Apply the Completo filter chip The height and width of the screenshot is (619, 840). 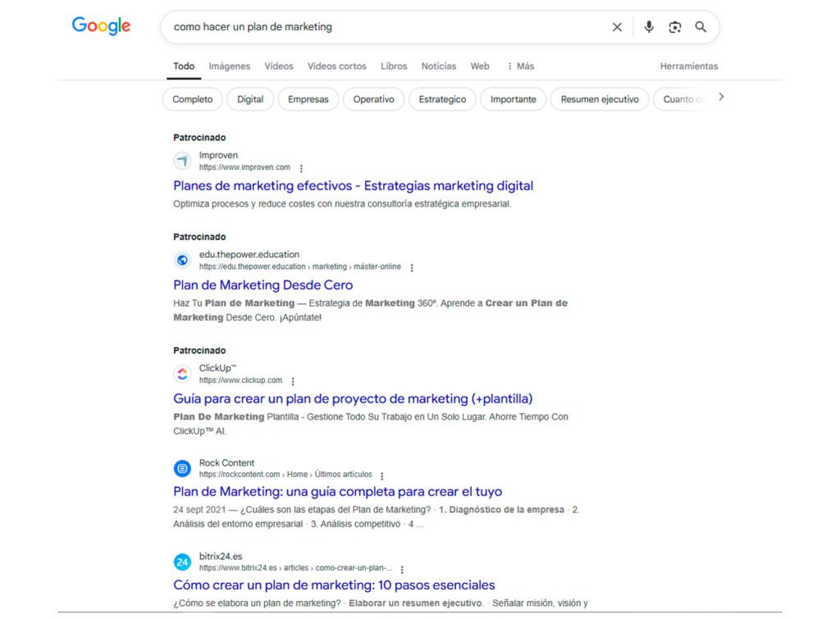coord(192,99)
